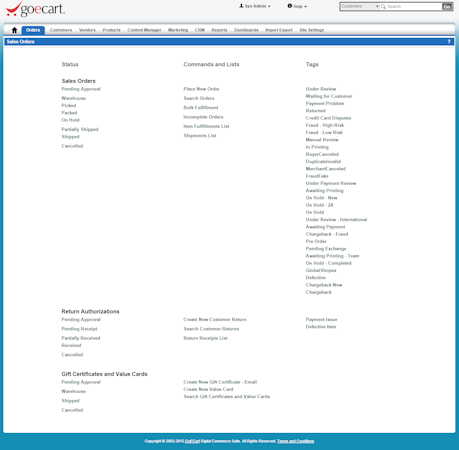Screen dimensions: 459x450
Task: Select the GlobalShopex tag
Action: click(321, 271)
